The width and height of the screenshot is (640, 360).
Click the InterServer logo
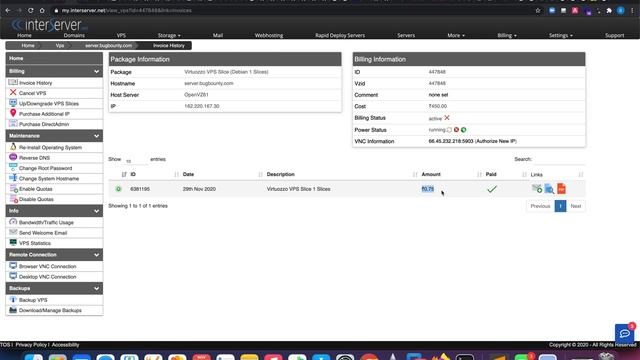coord(49,25)
